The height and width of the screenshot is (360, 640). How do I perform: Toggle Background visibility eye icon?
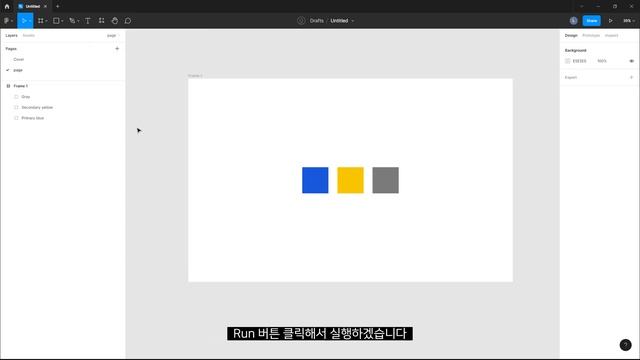tap(631, 61)
